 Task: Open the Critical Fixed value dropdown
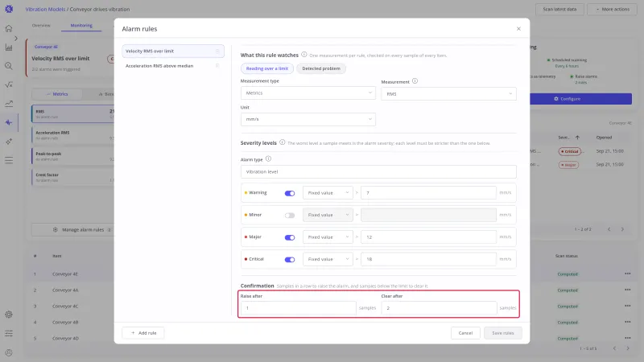click(328, 259)
